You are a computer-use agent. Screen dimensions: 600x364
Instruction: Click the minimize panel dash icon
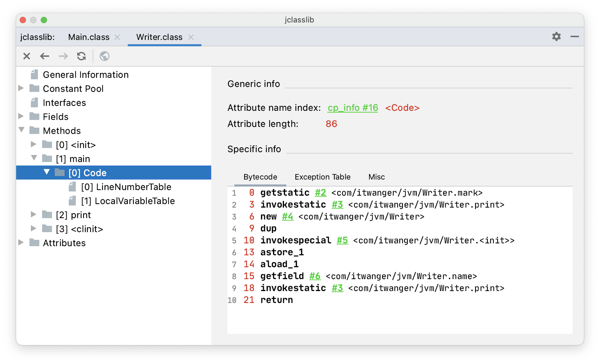(x=574, y=36)
